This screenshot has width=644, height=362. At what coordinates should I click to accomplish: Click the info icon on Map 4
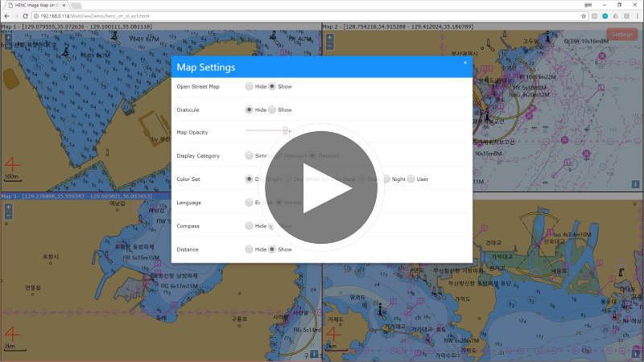point(635,353)
